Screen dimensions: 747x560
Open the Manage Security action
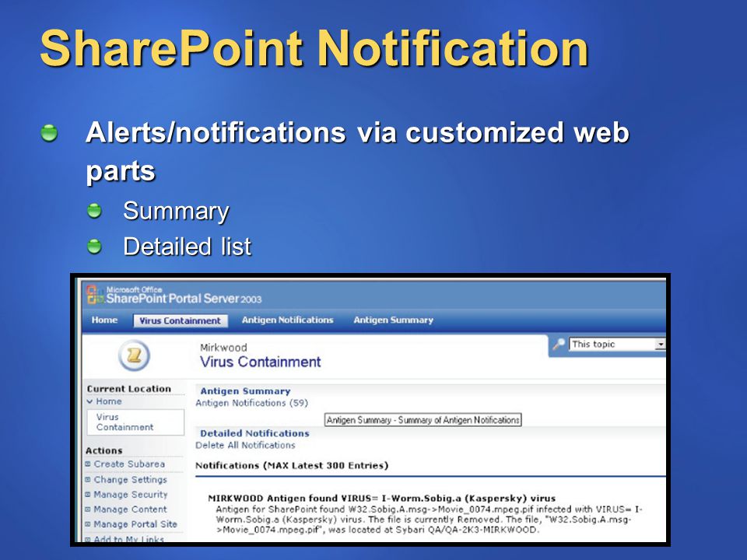131,495
